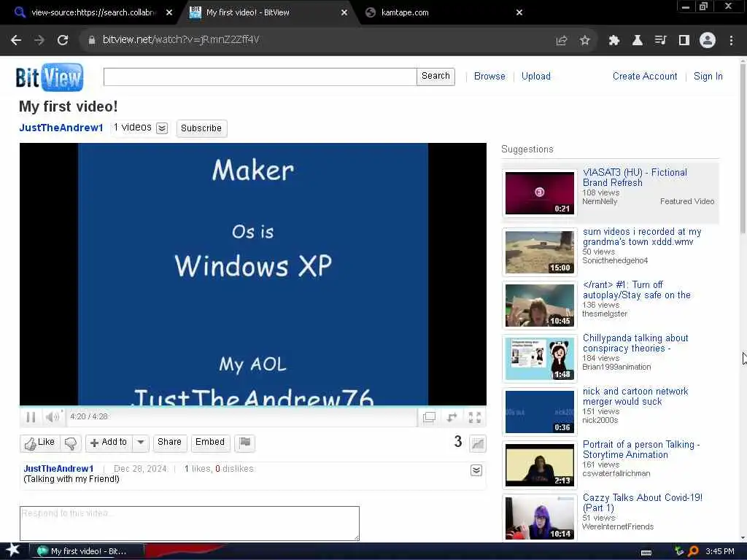Open Create Account link

click(645, 76)
